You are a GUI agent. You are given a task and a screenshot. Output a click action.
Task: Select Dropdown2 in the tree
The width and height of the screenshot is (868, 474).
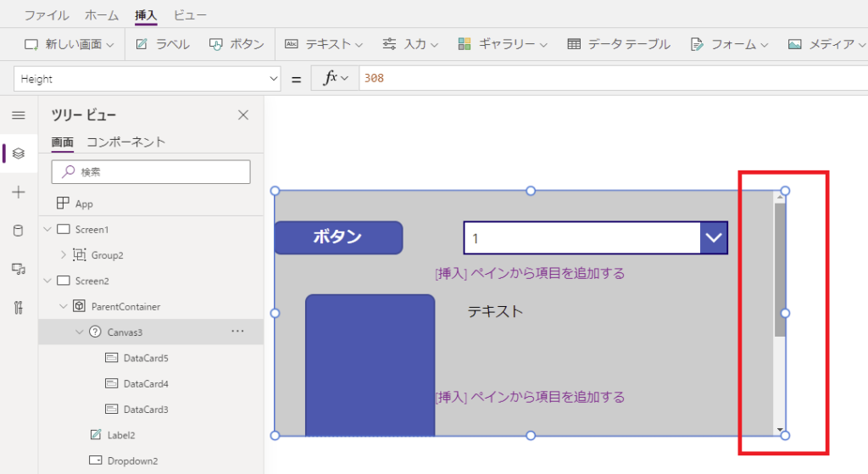pos(132,460)
